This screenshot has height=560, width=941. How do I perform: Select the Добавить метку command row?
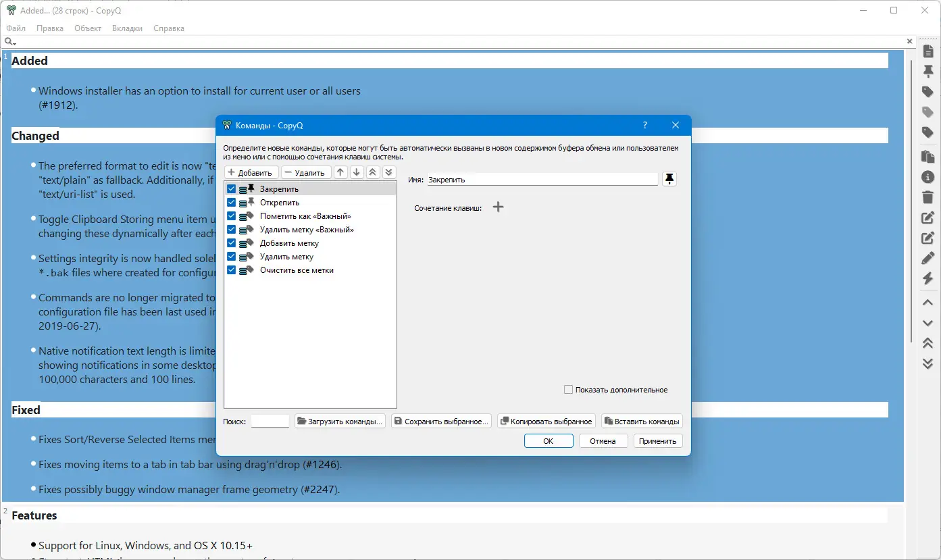click(310, 243)
